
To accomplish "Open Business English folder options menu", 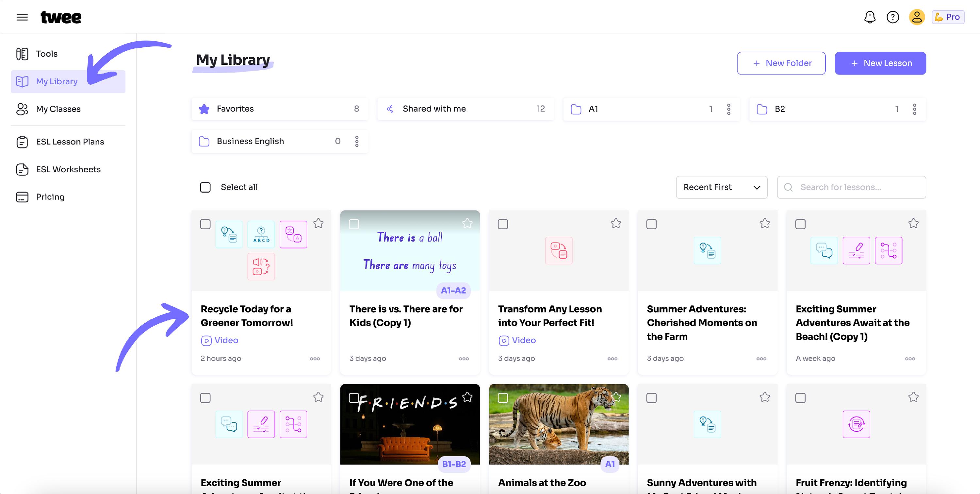I will 356,141.
